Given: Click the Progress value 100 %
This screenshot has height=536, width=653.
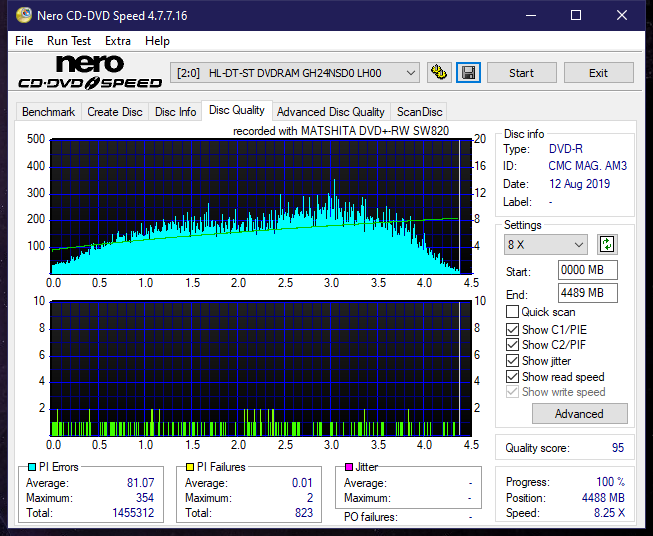Looking at the screenshot, I should tap(610, 482).
